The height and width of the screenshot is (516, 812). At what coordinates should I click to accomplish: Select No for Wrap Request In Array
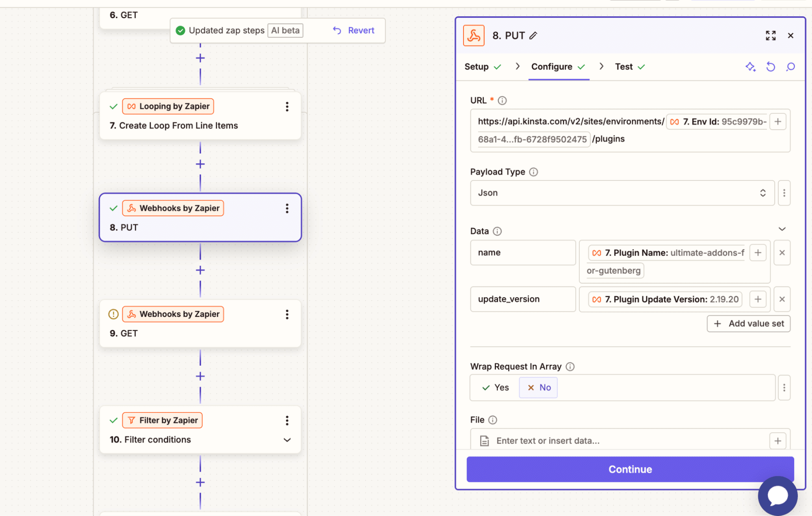click(538, 387)
